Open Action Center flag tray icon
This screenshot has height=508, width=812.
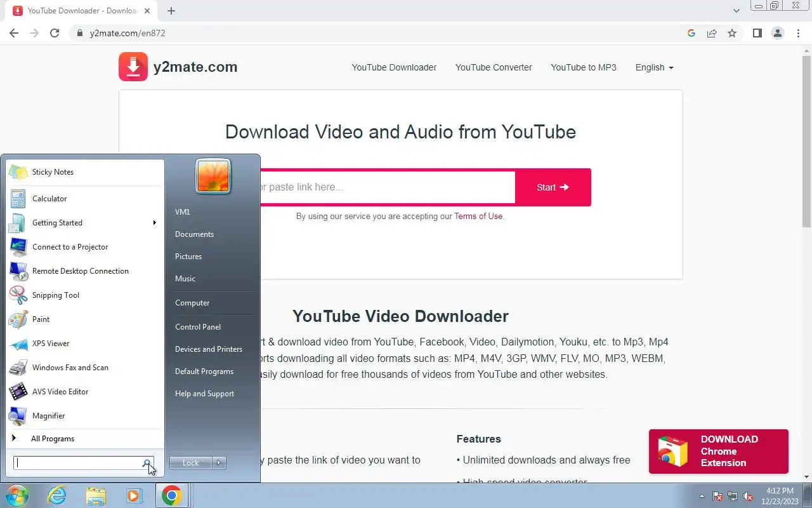tap(717, 496)
